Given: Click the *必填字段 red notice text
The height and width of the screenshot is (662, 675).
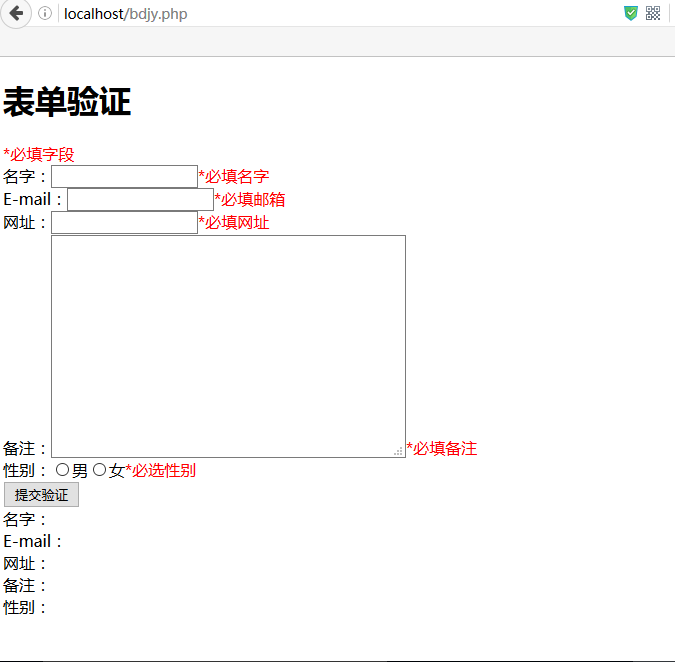Looking at the screenshot, I should pyautogui.click(x=39, y=155).
